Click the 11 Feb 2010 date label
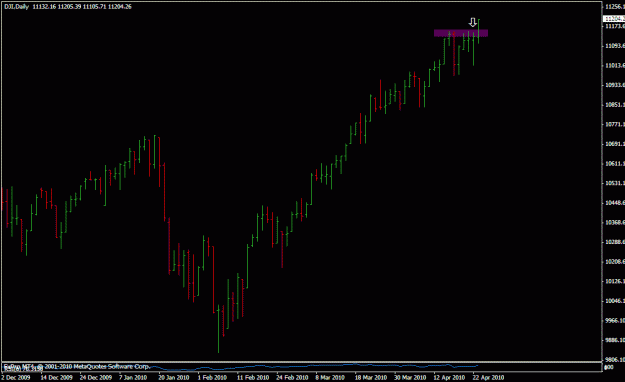Screen dimensions: 625x382 pos(253,377)
